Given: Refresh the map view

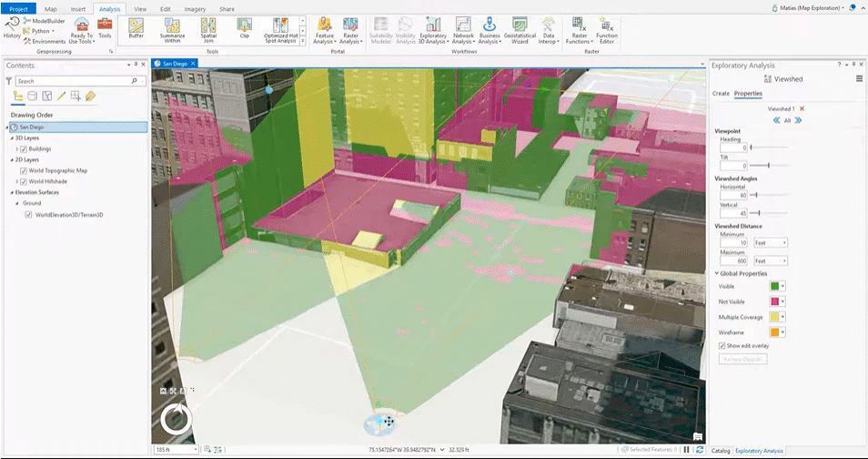Looking at the screenshot, I should [699, 450].
